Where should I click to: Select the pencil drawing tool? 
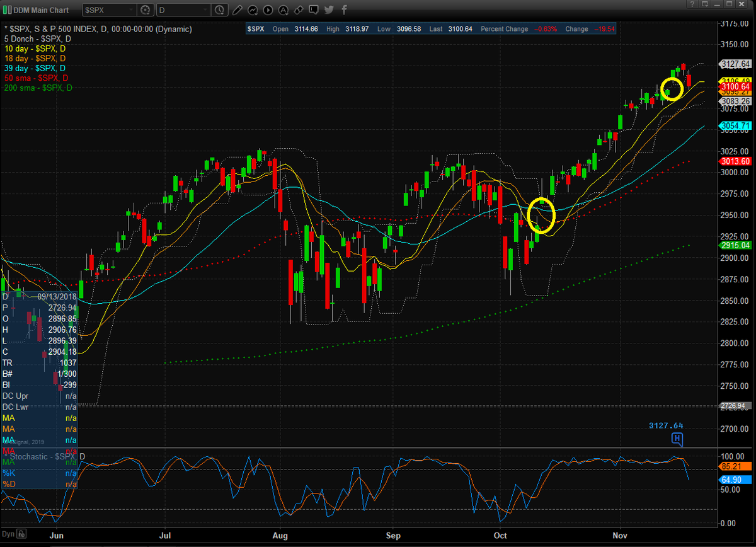coord(236,10)
